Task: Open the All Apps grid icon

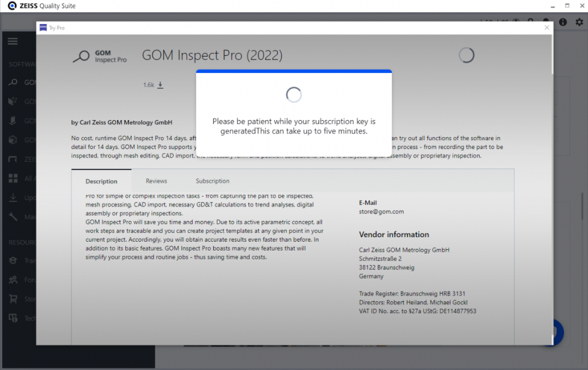Action: [x=12, y=179]
